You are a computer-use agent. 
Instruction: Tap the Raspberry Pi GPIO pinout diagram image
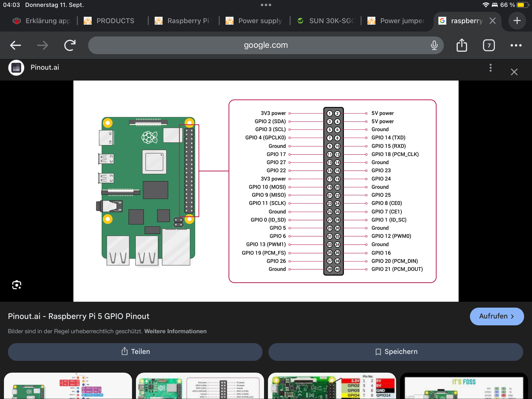[266, 191]
